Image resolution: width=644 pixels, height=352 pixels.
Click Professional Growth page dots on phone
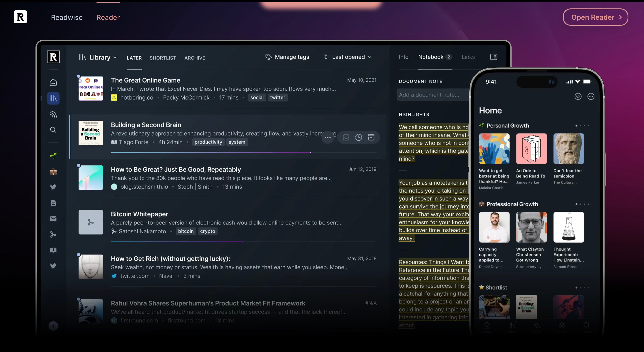tap(582, 204)
